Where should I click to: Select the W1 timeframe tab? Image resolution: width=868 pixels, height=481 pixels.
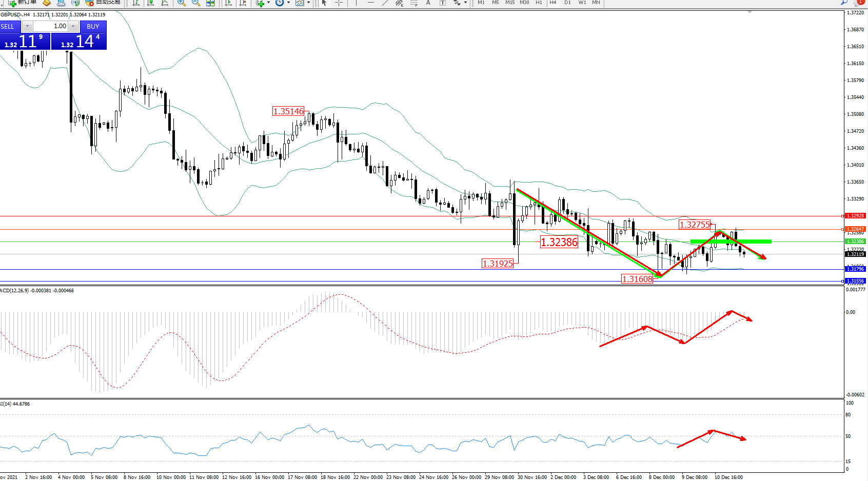pos(582,3)
